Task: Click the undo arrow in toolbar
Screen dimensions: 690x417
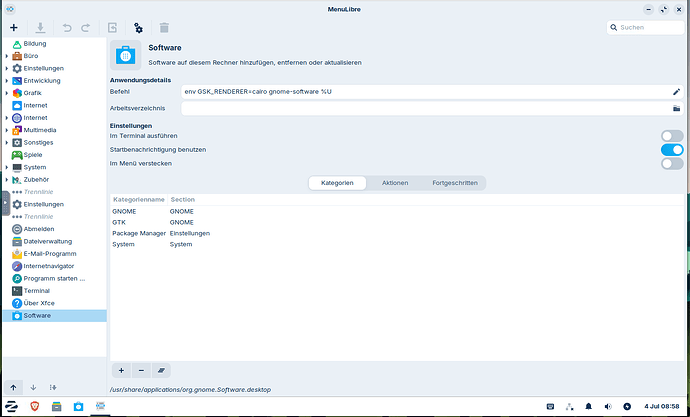Action: (67, 28)
